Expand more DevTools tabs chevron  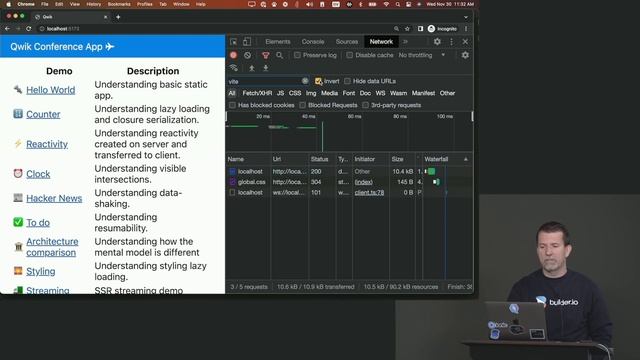tap(405, 42)
